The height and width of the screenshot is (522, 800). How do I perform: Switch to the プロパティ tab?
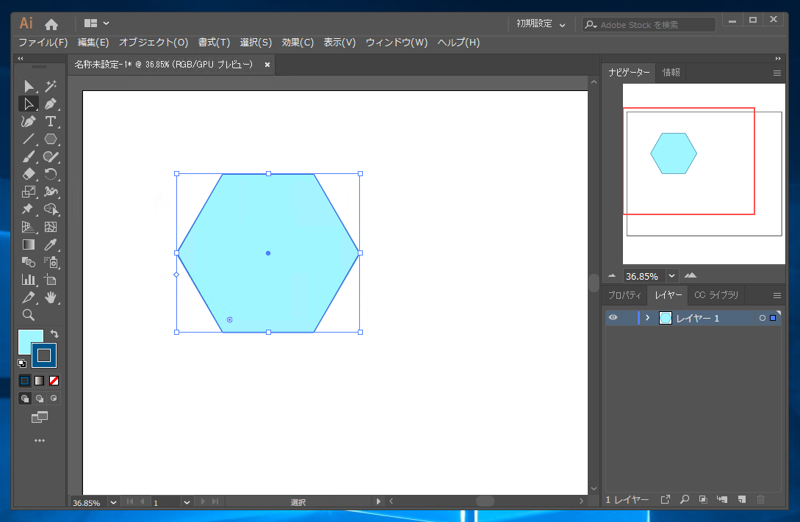625,295
